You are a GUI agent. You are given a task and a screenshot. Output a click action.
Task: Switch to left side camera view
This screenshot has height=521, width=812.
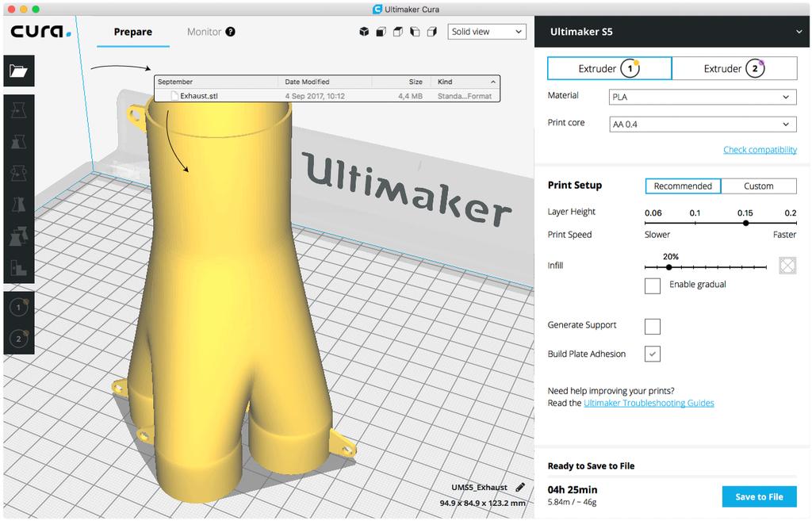click(x=415, y=32)
